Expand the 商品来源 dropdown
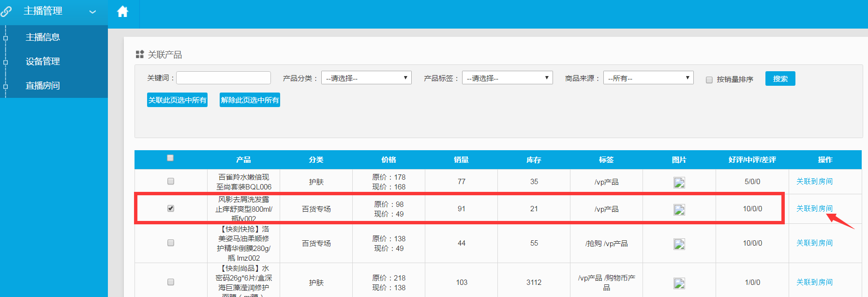Image resolution: width=868 pixels, height=297 pixels. [648, 78]
